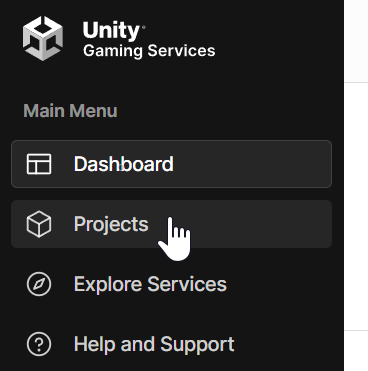Select the Explore Services text label

[150, 284]
